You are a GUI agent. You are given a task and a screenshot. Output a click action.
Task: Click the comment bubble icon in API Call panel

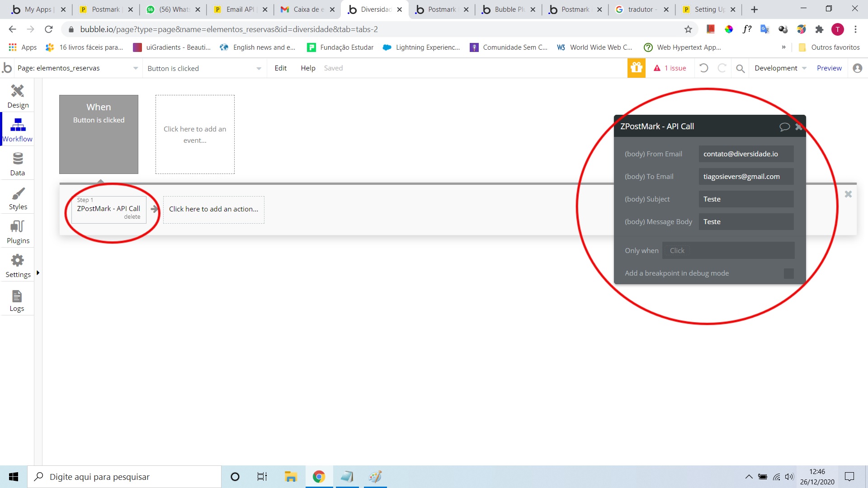(784, 127)
